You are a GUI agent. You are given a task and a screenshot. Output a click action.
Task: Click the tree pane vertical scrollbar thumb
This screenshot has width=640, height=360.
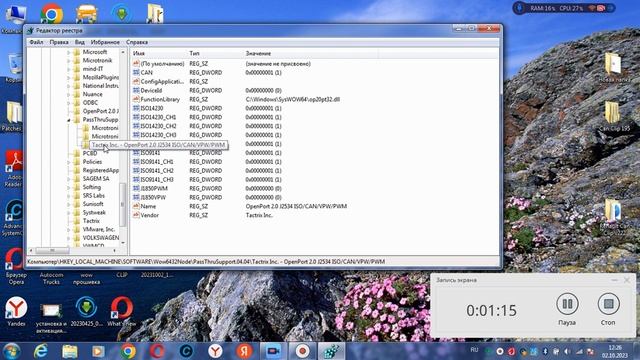[122, 204]
